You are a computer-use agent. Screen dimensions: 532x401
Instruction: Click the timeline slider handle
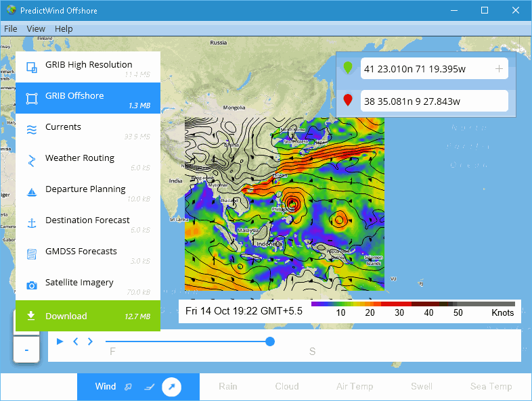tap(270, 341)
